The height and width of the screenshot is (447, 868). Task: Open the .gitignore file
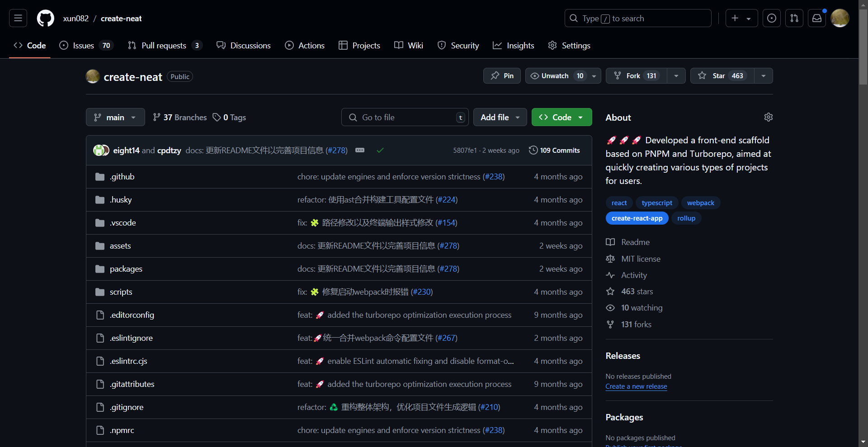click(127, 407)
